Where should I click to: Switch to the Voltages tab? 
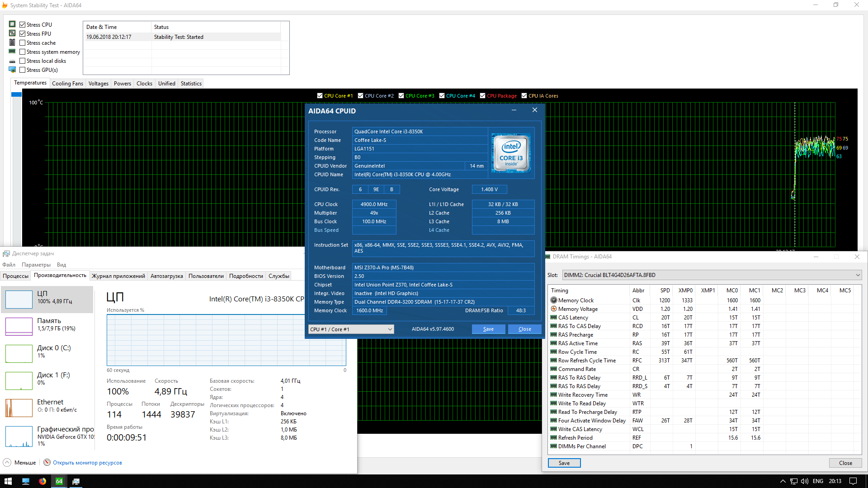click(x=98, y=84)
